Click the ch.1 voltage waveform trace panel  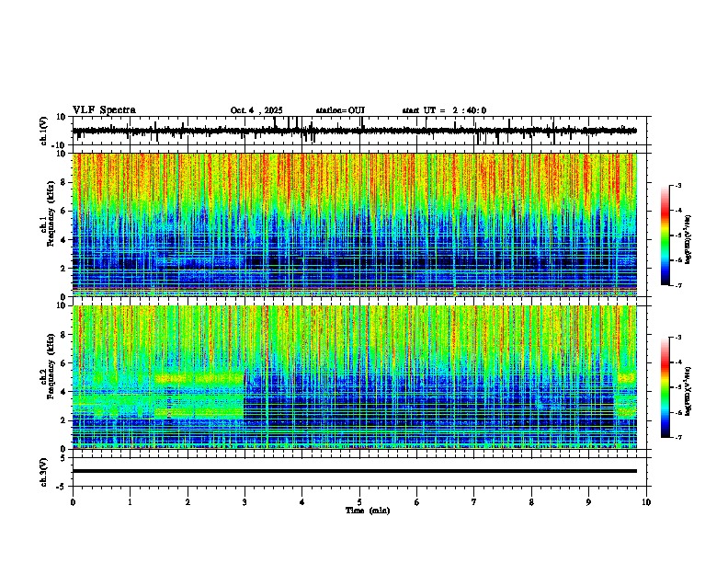pos(361,131)
